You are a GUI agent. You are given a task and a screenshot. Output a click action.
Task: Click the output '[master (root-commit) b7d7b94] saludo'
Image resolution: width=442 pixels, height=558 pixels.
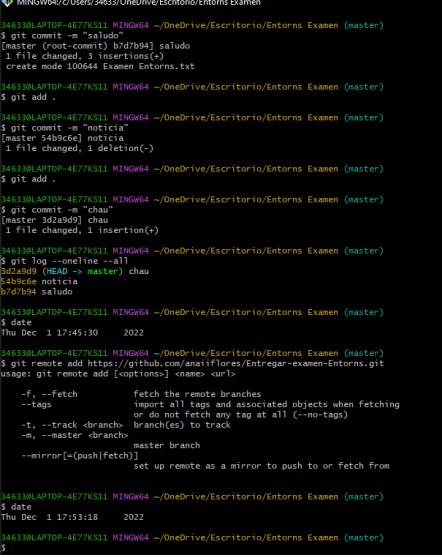(x=96, y=46)
